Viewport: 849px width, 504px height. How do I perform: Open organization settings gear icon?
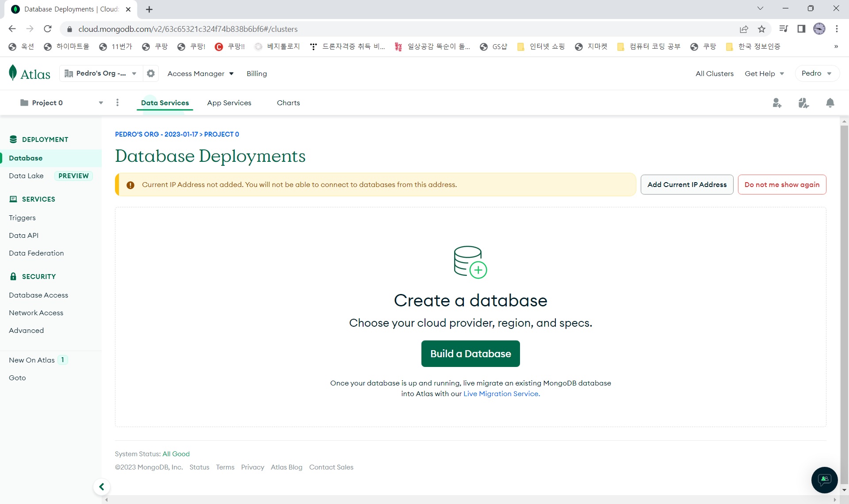(151, 73)
